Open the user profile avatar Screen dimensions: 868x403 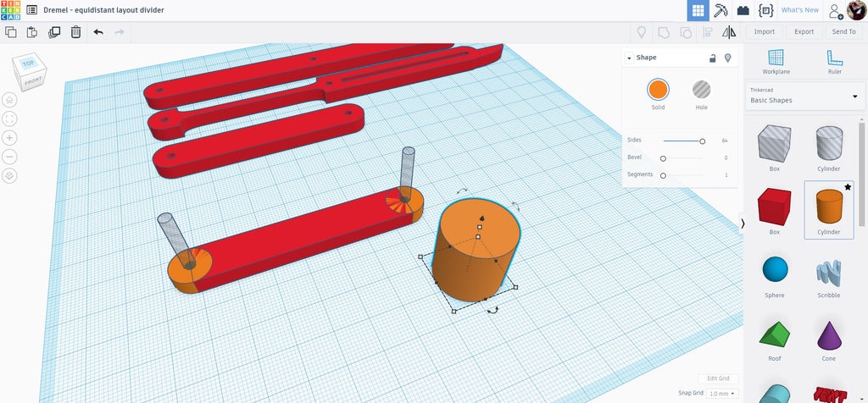[856, 10]
